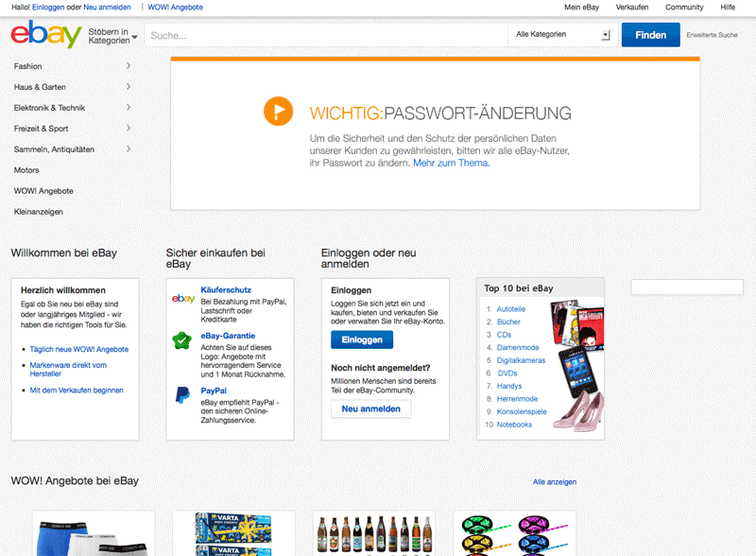
Task: Open the beer bottles offer thumbnail
Action: (x=374, y=533)
